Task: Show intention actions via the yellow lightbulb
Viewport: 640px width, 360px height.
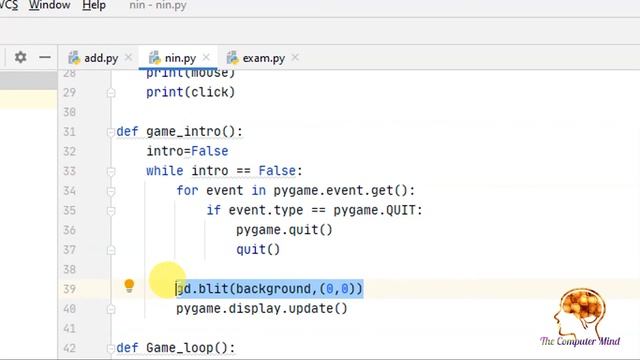Action: (129, 285)
